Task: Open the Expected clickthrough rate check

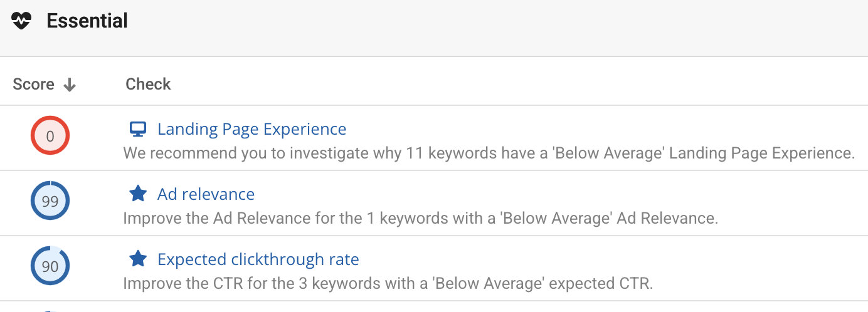Action: coord(258,259)
